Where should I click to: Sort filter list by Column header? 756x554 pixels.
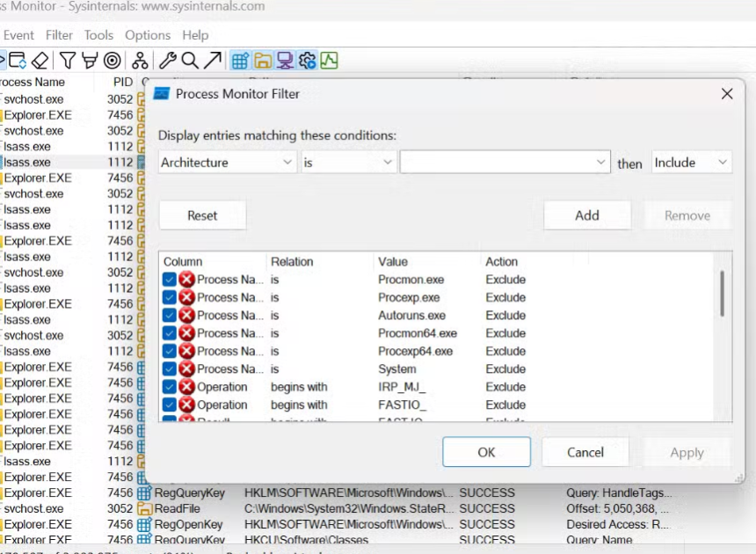[x=212, y=262]
